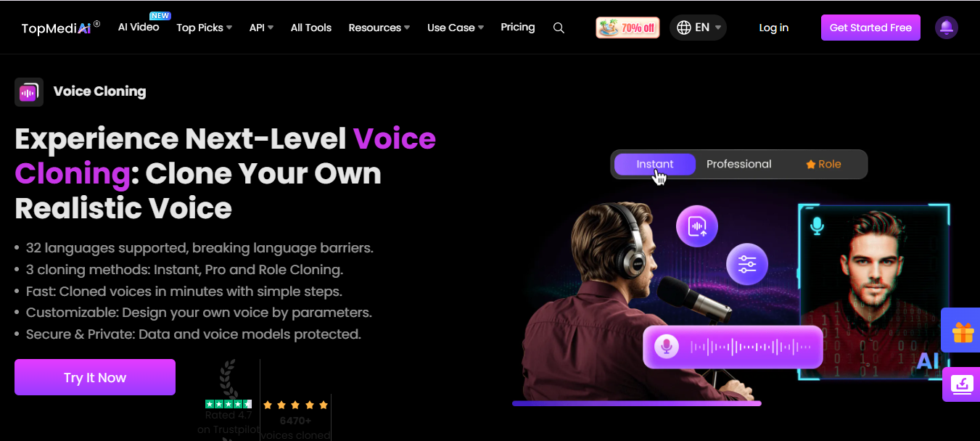Click the search magnifier icon
The height and width of the screenshot is (441, 980).
click(x=559, y=28)
